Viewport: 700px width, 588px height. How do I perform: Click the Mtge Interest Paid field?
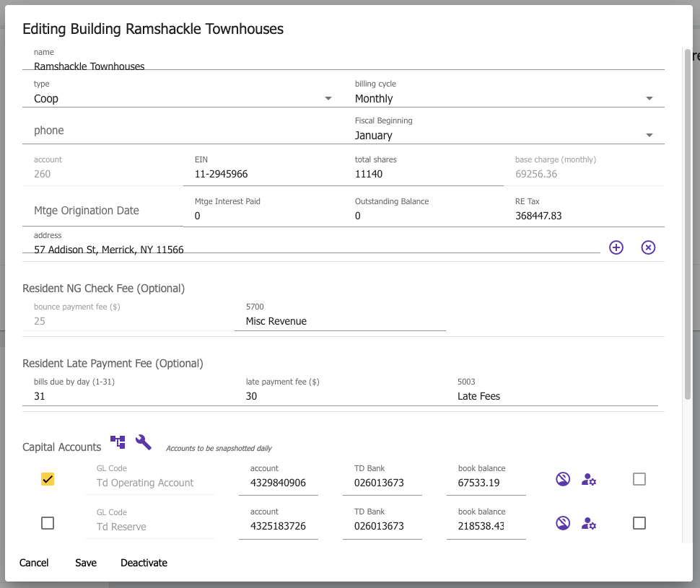(263, 211)
